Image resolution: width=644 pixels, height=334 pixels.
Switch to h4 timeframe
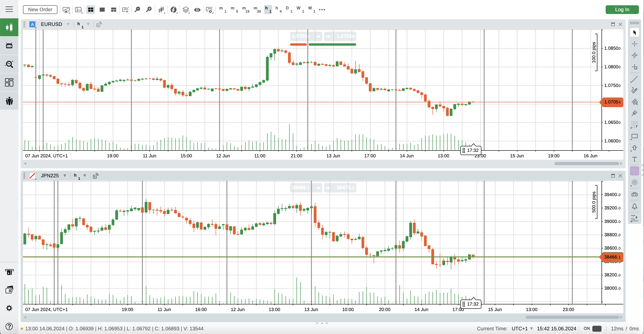(x=279, y=9)
